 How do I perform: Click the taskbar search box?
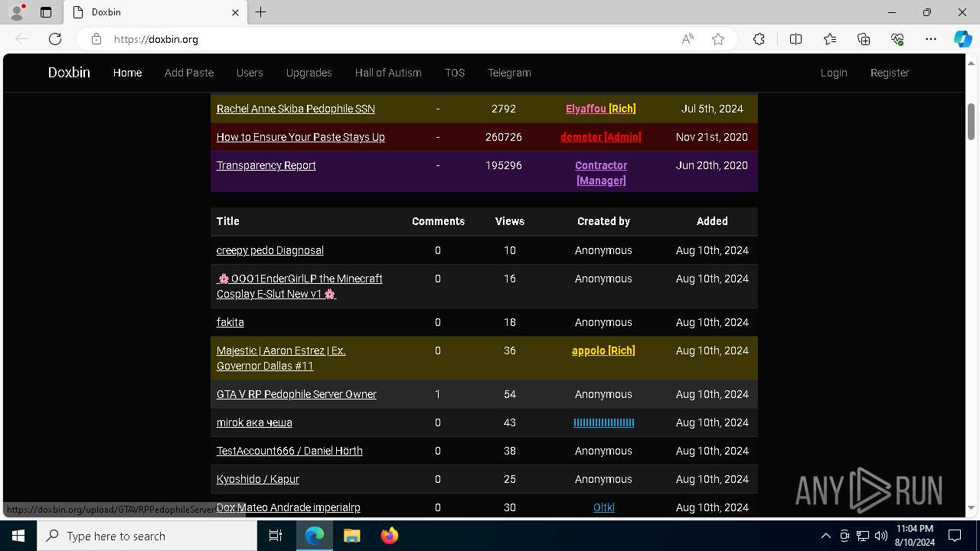point(147,536)
